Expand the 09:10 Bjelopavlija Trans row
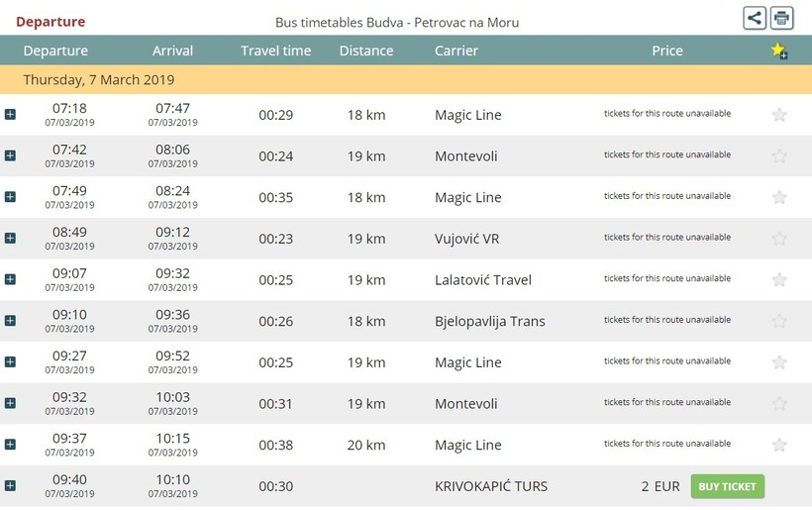 pyautogui.click(x=10, y=321)
